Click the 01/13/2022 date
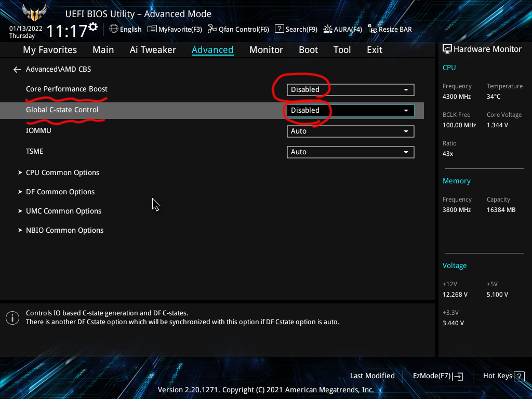The width and height of the screenshot is (532, 399). (26, 29)
